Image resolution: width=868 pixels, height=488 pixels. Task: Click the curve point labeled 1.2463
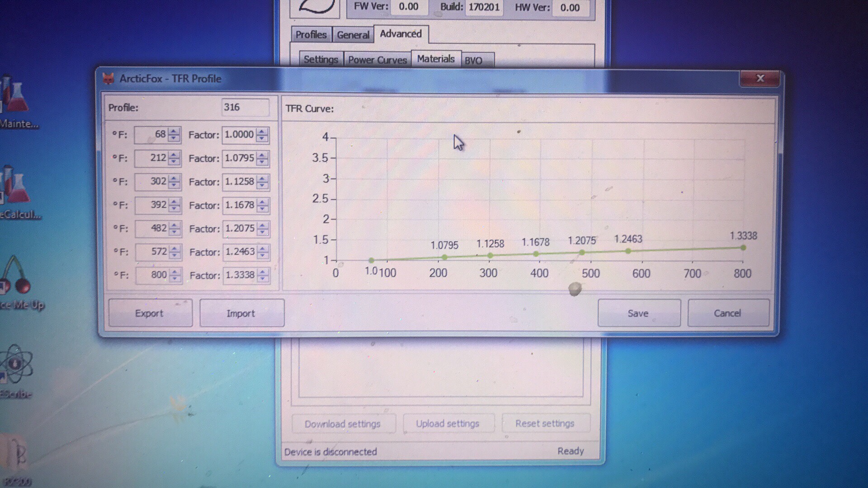(628, 251)
